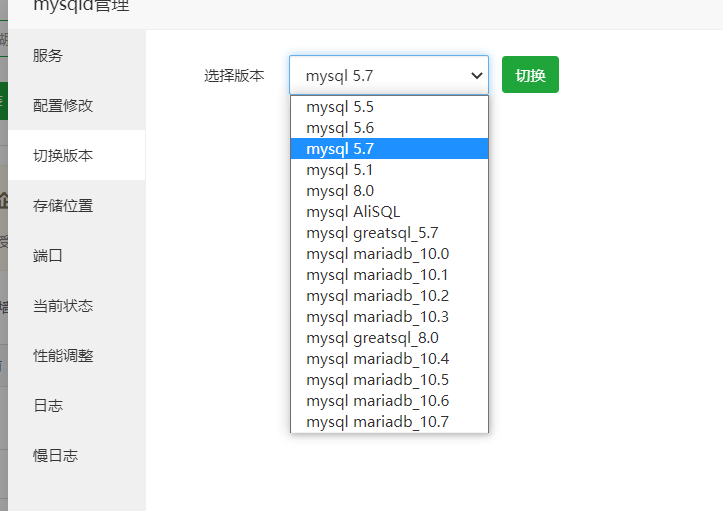Open the 存储位置 tab
The height and width of the screenshot is (511, 723).
77,205
